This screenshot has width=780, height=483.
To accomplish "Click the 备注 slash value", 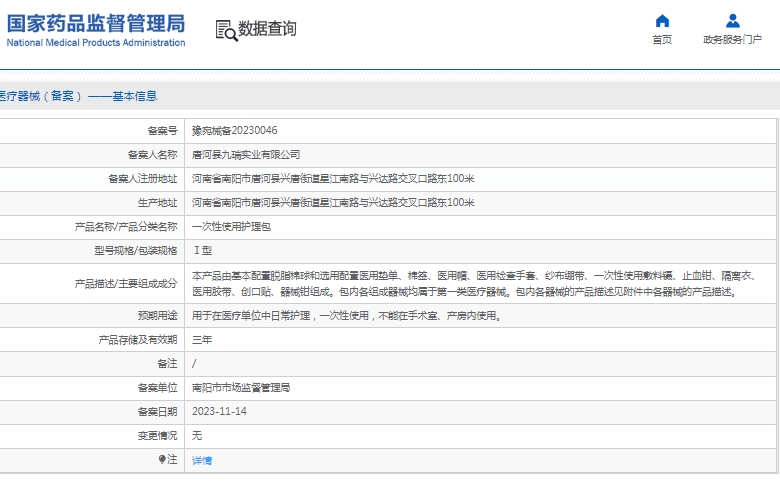I will click(194, 364).
